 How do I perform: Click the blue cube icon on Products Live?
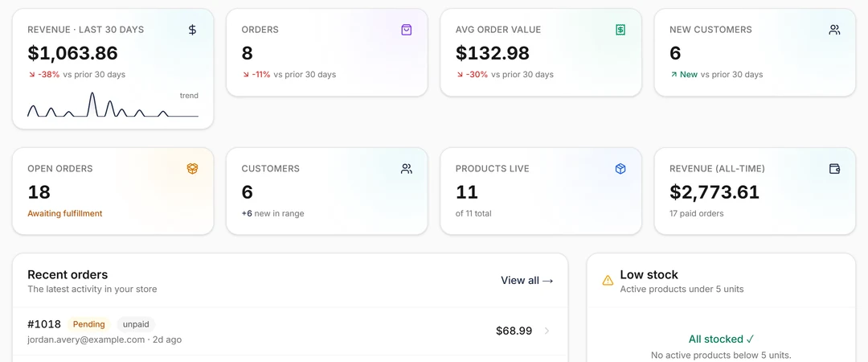click(620, 168)
